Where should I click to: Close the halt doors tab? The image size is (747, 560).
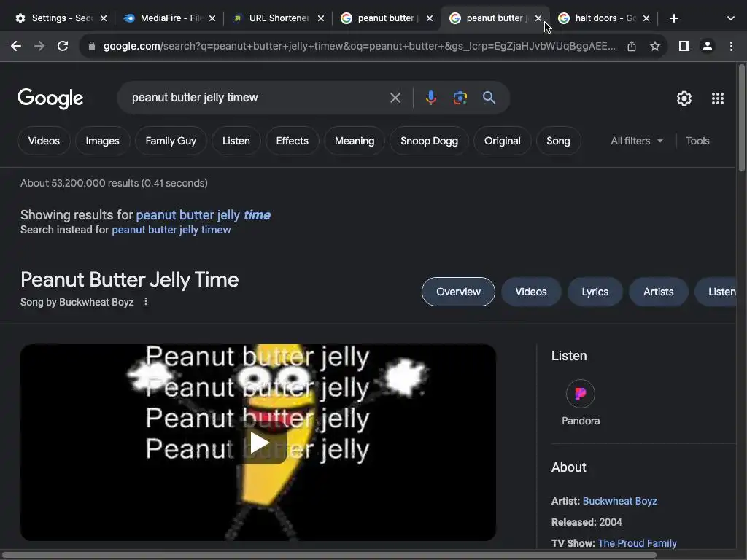click(x=646, y=18)
